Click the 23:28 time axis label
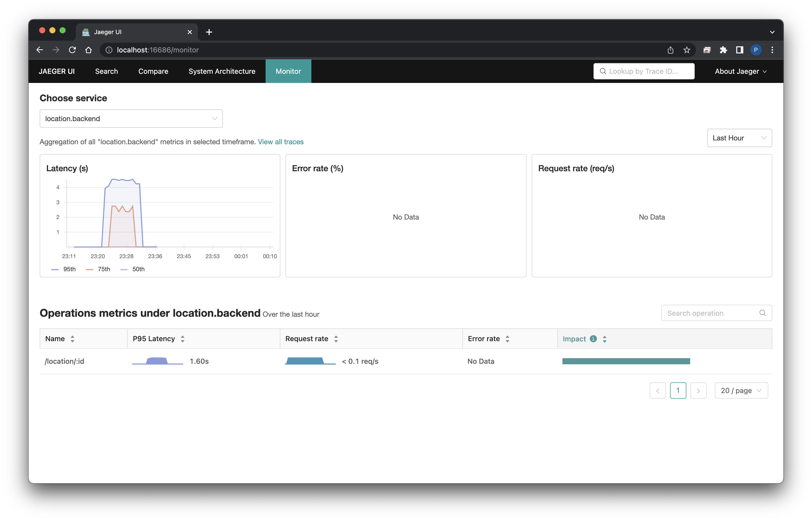 [x=126, y=256]
